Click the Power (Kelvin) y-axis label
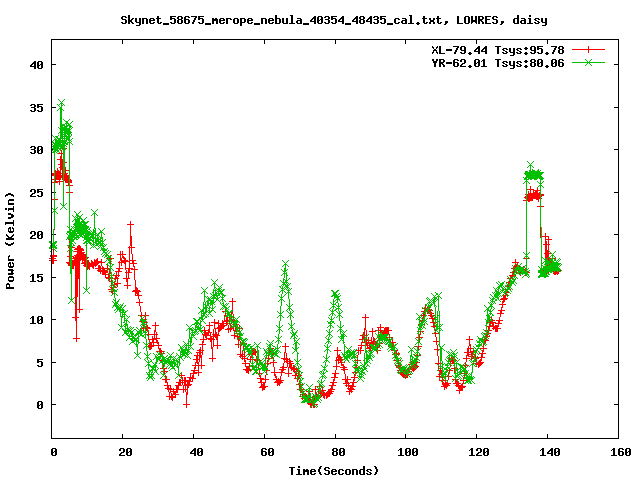The image size is (640, 480). point(10,241)
